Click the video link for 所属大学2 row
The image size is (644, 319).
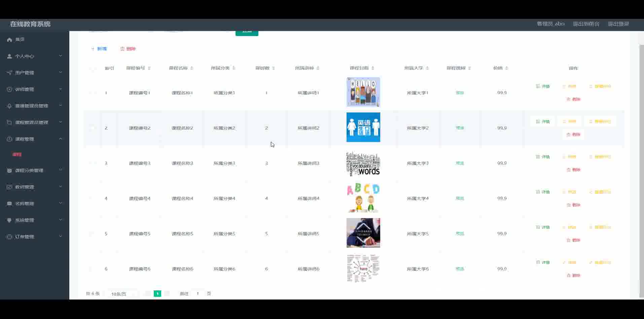tap(460, 128)
